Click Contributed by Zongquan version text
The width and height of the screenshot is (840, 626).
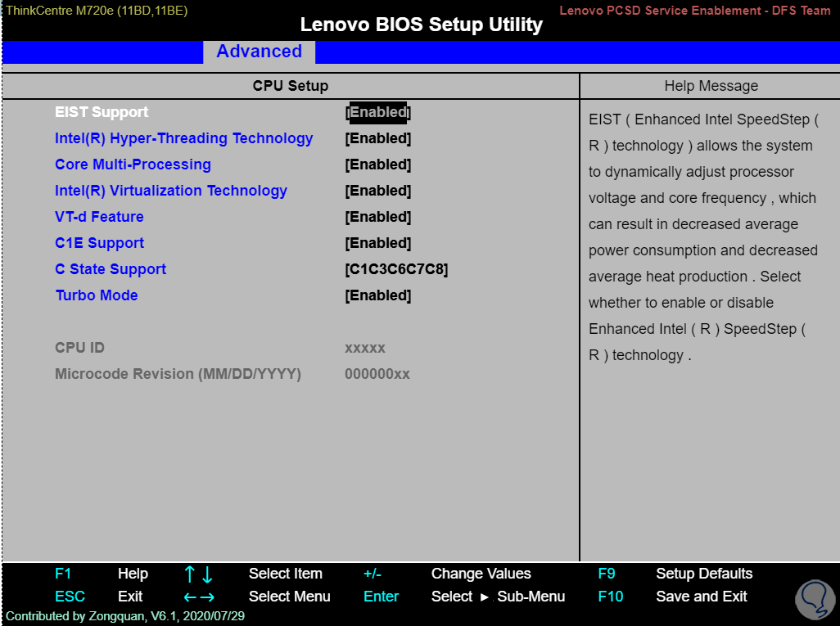point(125,616)
